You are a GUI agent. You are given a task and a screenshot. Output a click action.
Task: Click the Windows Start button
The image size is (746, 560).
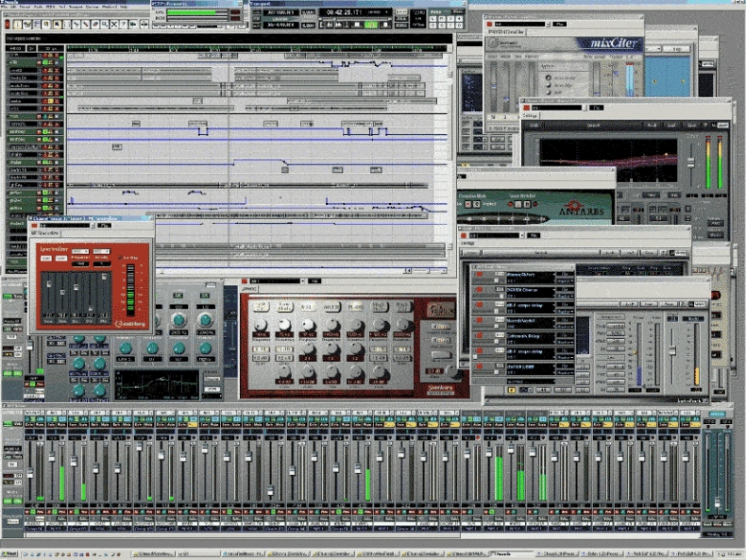(x=11, y=554)
